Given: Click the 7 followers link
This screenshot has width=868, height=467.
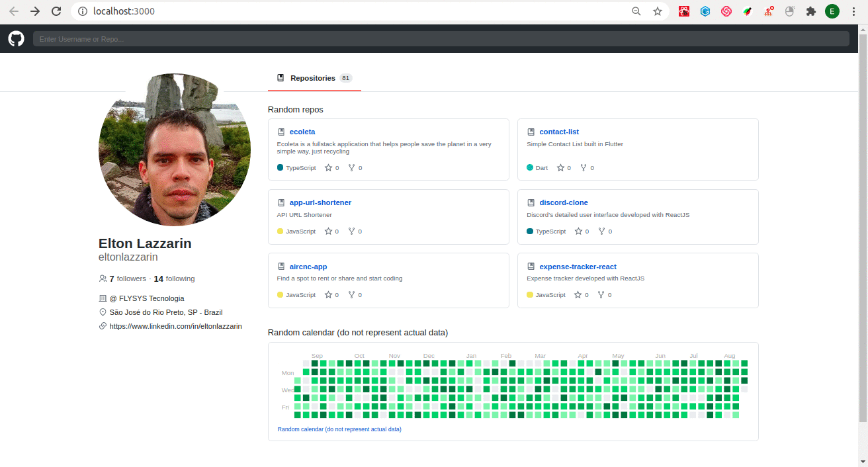Looking at the screenshot, I should 127,279.
